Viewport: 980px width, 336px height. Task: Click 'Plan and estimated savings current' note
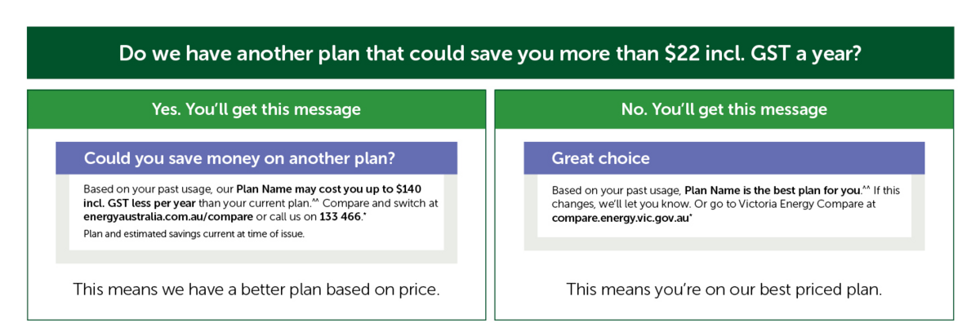194,235
